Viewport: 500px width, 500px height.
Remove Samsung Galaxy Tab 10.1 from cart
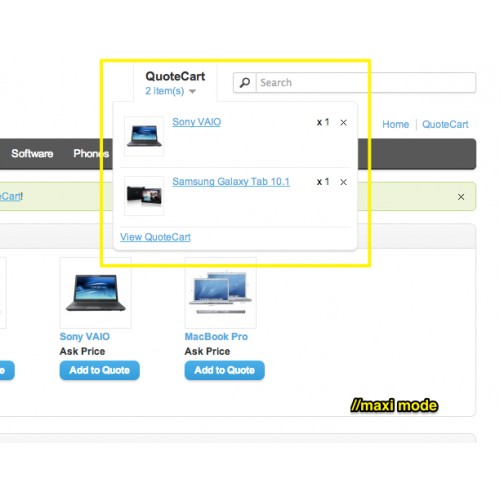343,182
